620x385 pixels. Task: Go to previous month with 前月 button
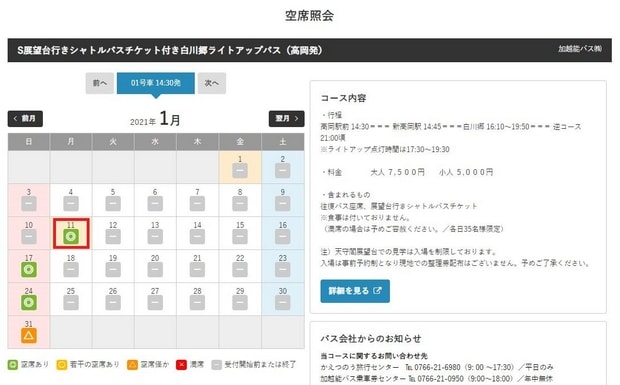coord(25,119)
